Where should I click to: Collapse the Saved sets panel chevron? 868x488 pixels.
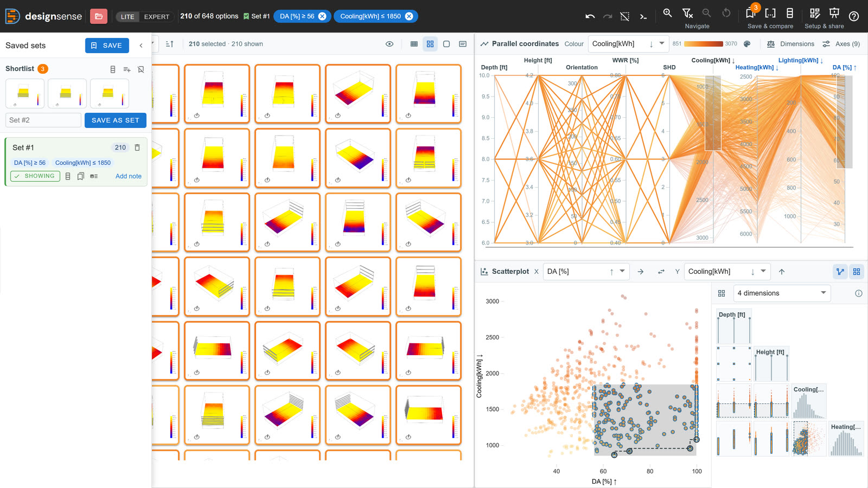pyautogui.click(x=141, y=46)
